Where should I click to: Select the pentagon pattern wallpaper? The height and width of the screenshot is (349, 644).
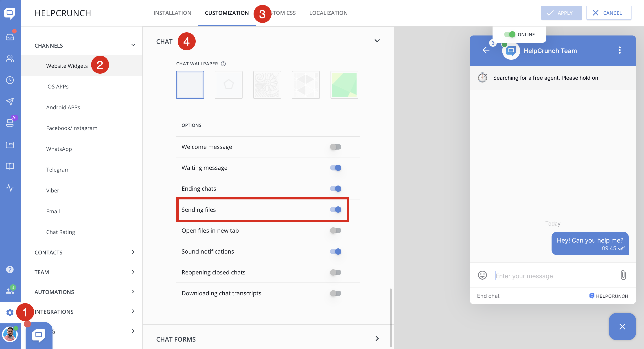(x=228, y=85)
